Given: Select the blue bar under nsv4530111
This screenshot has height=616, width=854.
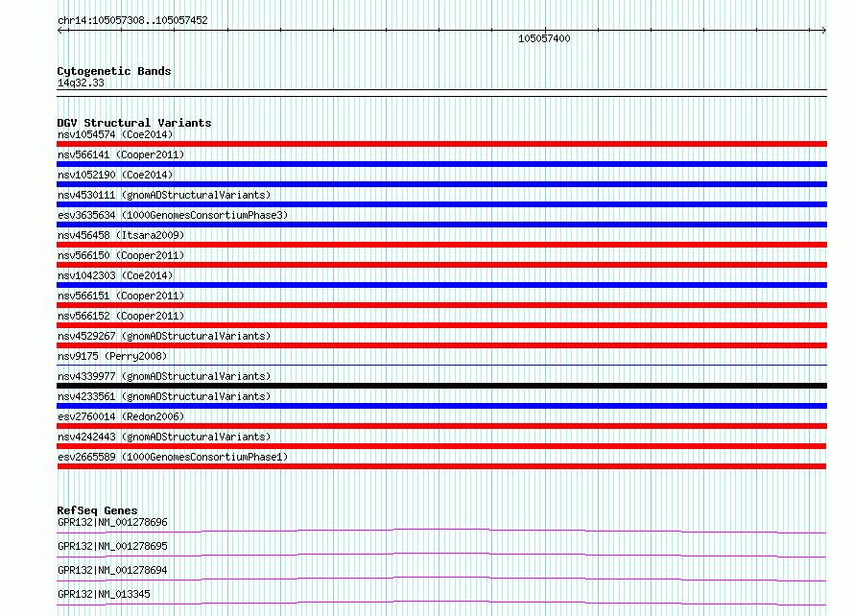Looking at the screenshot, I should (x=441, y=204).
